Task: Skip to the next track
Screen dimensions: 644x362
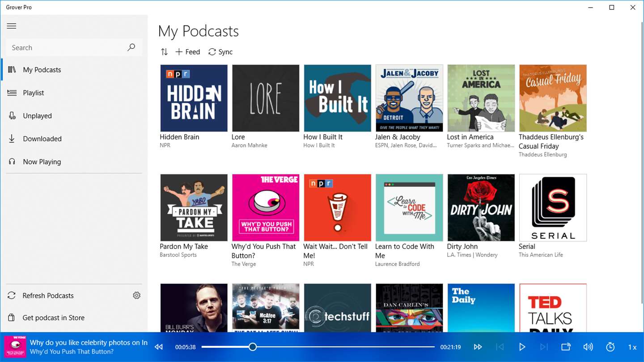Action: pos(544,347)
